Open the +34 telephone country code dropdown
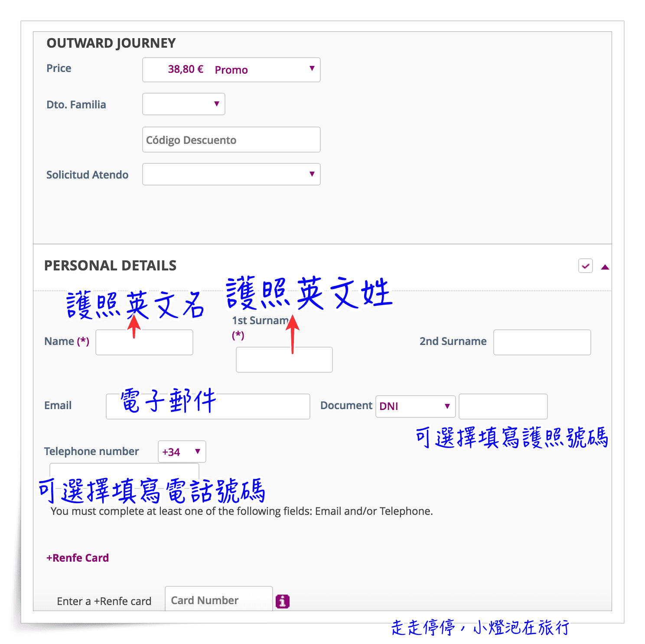 182,452
